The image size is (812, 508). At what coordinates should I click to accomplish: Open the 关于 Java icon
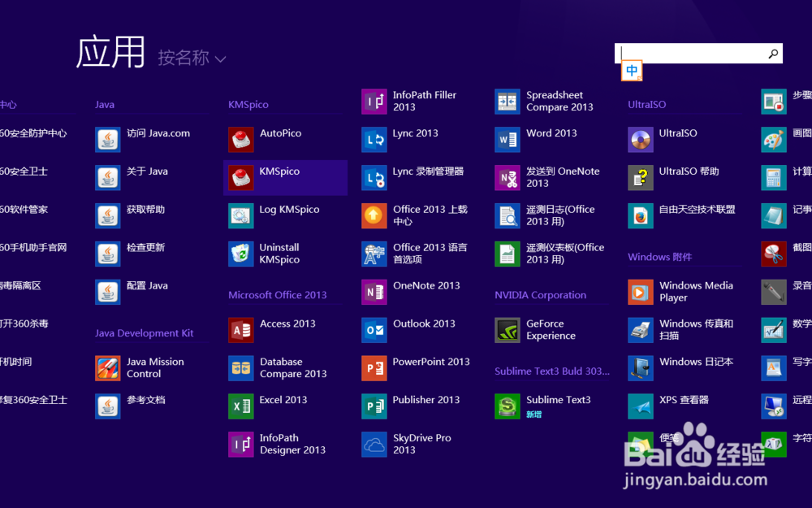[108, 178]
